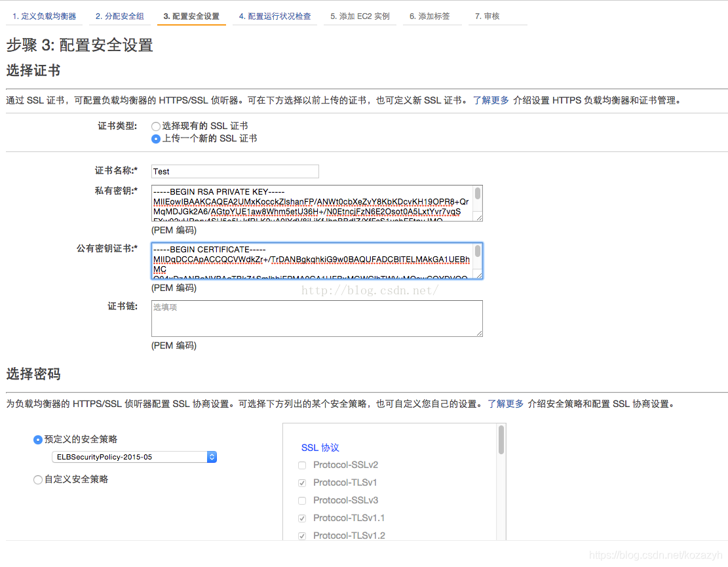This screenshot has width=728, height=567.
Task: Select the 3. 配置安全设置 tab
Action: pyautogui.click(x=191, y=16)
